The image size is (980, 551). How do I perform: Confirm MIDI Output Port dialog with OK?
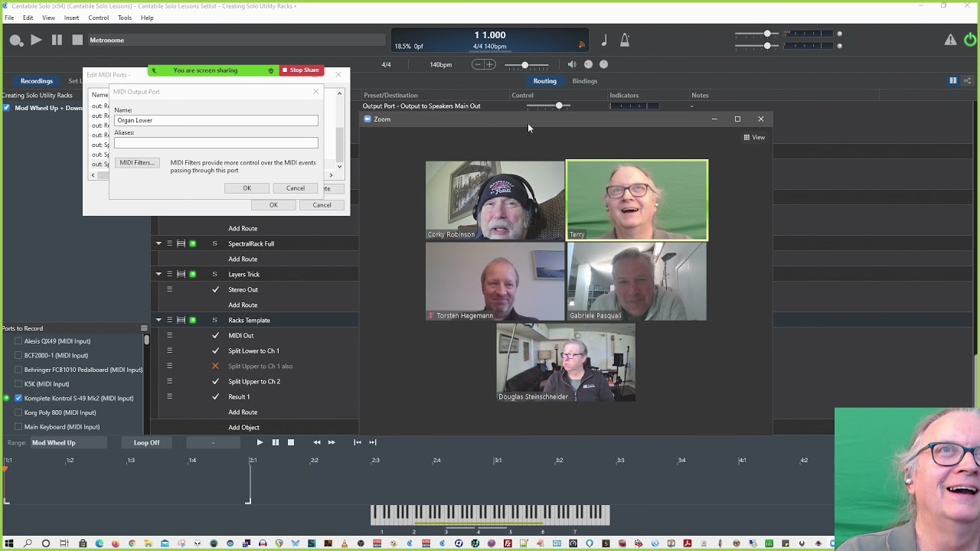point(247,188)
